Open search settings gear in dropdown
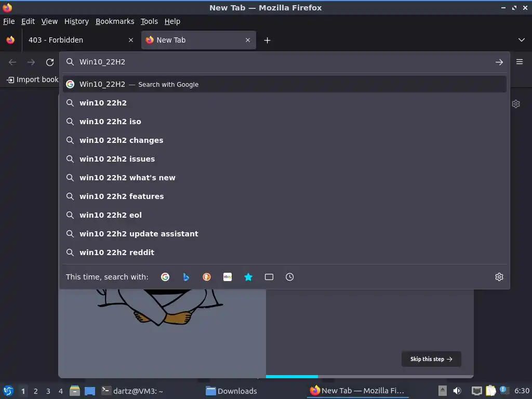 pos(499,277)
